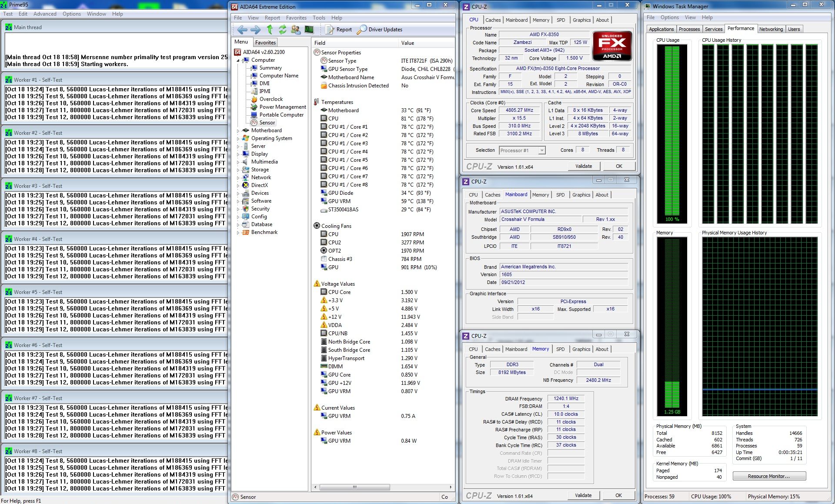The width and height of the screenshot is (835, 504).
Task: Click the AIDA64 back navigation arrow
Action: coord(242,30)
